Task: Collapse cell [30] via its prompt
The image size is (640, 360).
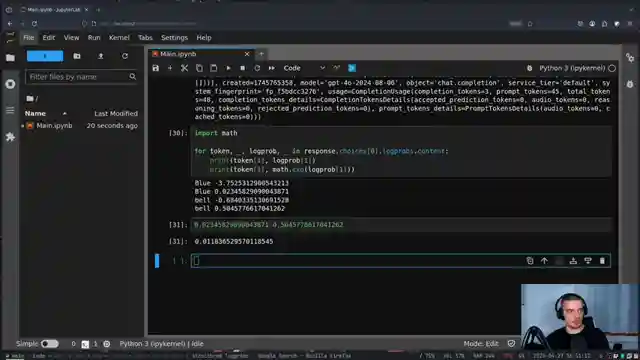Action: point(178,133)
